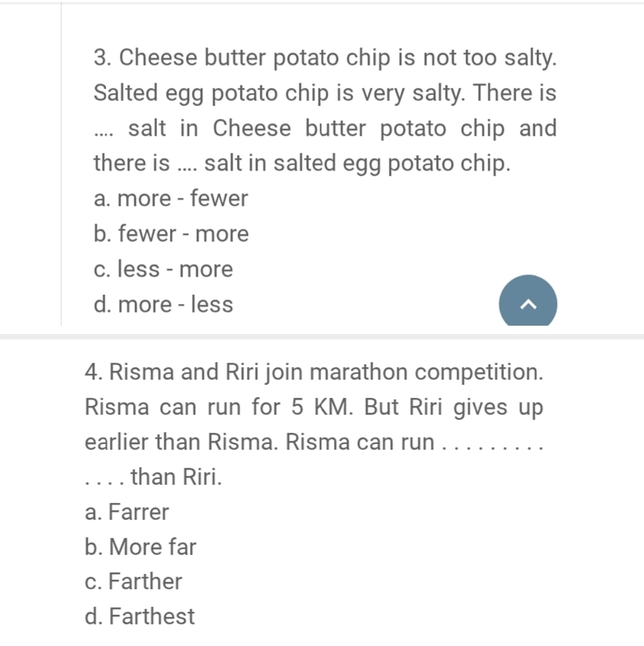Click the question number "4."

point(94,372)
